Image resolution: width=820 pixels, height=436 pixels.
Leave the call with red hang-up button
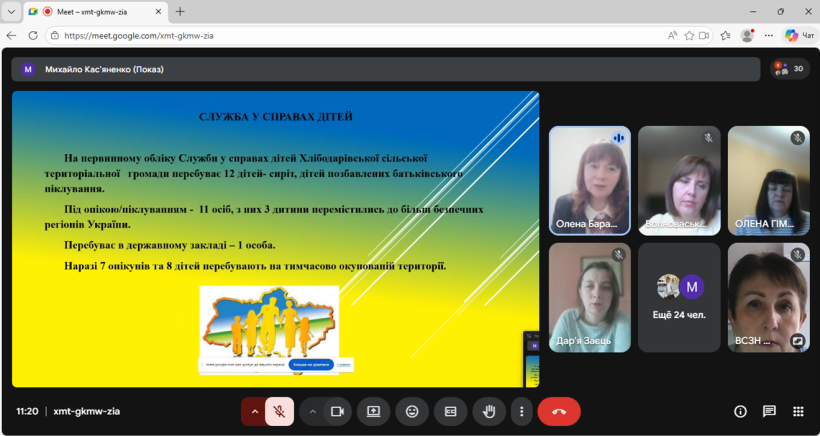pyautogui.click(x=559, y=411)
